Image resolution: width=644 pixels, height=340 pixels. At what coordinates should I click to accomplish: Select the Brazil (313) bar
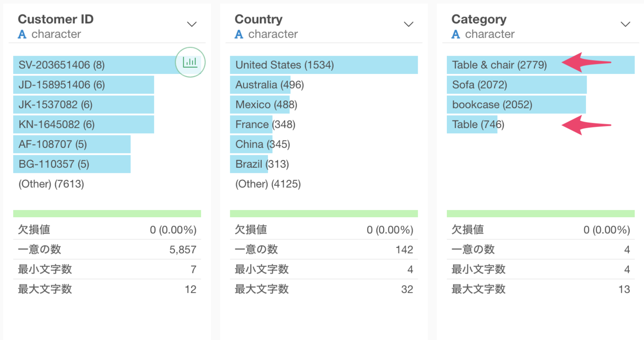click(249, 164)
